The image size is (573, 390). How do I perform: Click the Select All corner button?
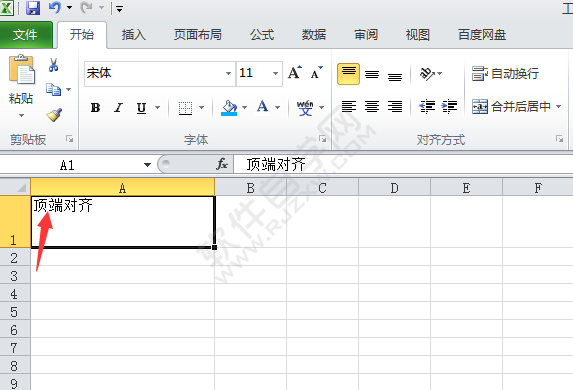pyautogui.click(x=15, y=187)
